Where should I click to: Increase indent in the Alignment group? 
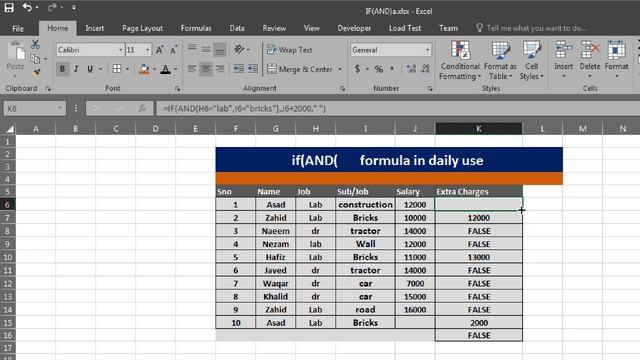point(253,69)
